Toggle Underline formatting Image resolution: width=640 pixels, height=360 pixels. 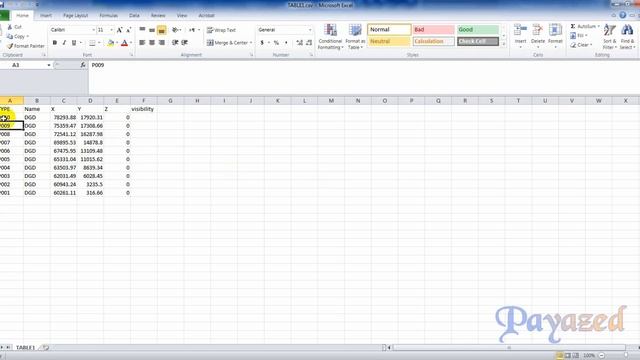(x=74, y=43)
